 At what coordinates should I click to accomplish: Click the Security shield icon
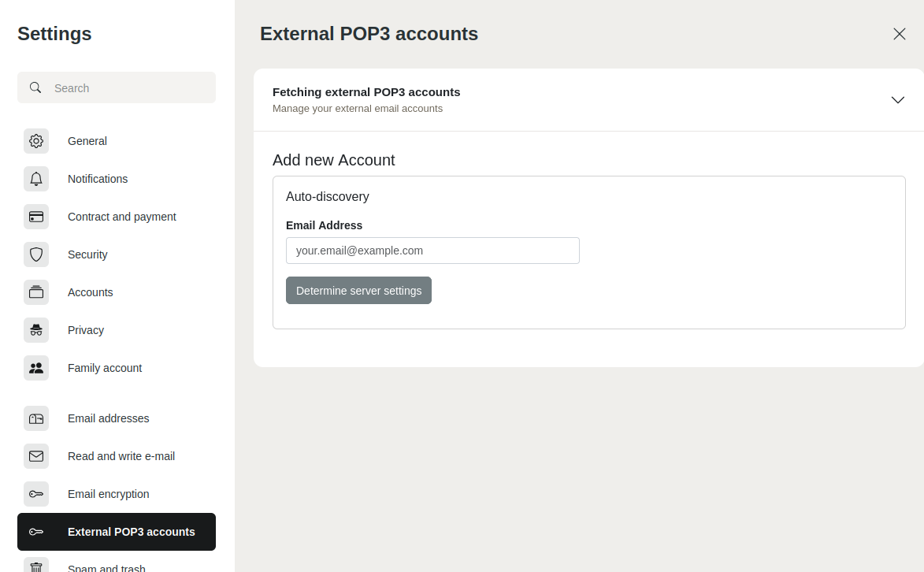point(36,254)
